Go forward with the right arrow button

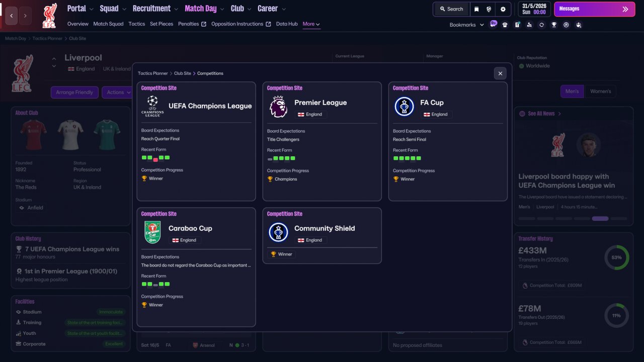point(25,16)
